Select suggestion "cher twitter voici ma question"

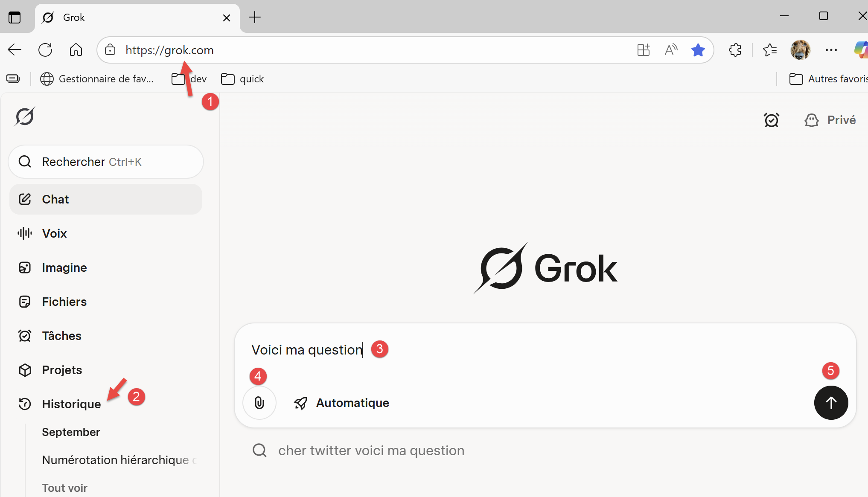pos(371,450)
